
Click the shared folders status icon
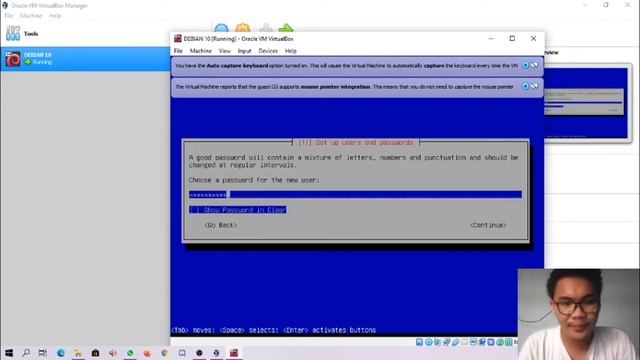coord(464,342)
